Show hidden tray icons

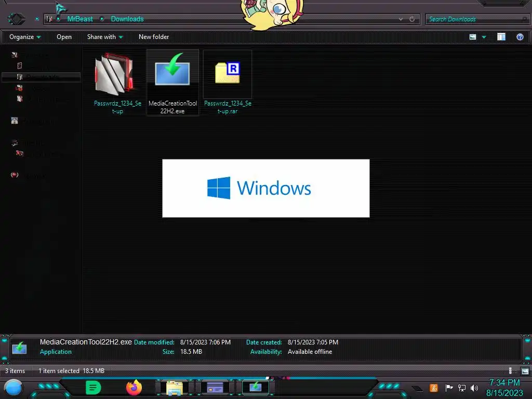point(417,388)
